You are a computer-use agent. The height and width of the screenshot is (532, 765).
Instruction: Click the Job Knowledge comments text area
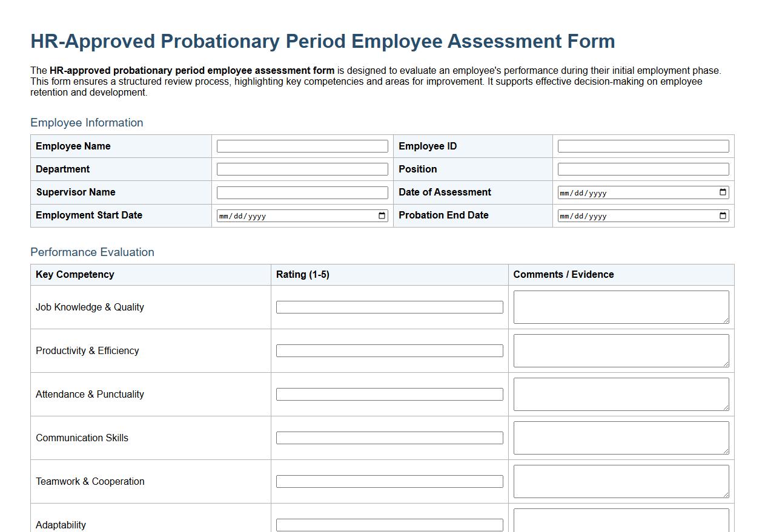point(621,307)
